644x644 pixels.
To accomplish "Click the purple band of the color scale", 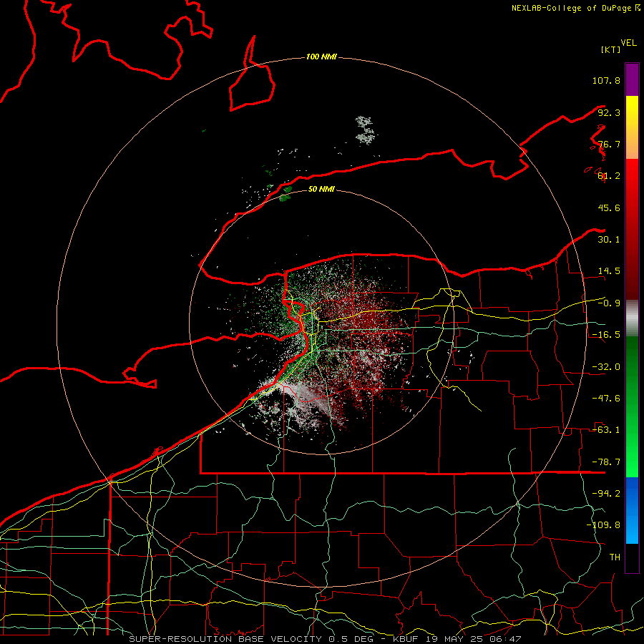I will 632,79.
